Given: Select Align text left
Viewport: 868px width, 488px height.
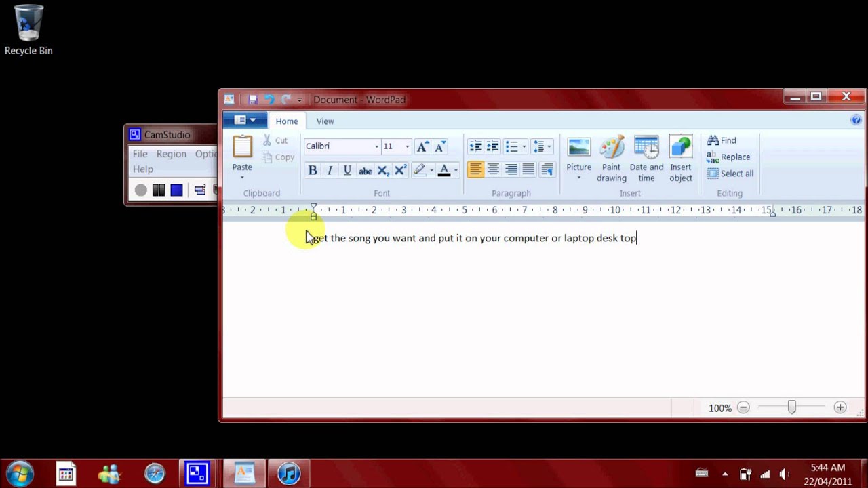Looking at the screenshot, I should (475, 169).
